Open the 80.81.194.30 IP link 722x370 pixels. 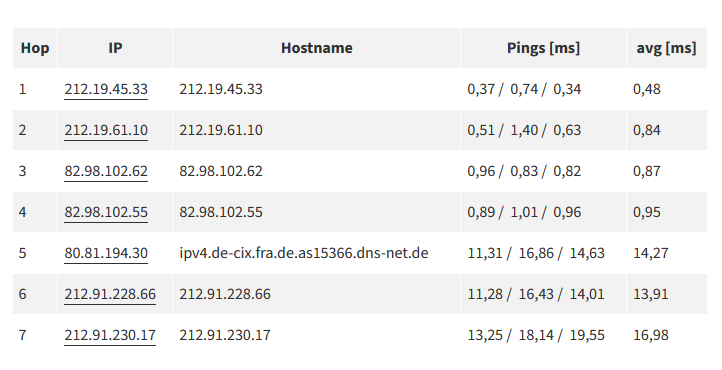tap(106, 253)
